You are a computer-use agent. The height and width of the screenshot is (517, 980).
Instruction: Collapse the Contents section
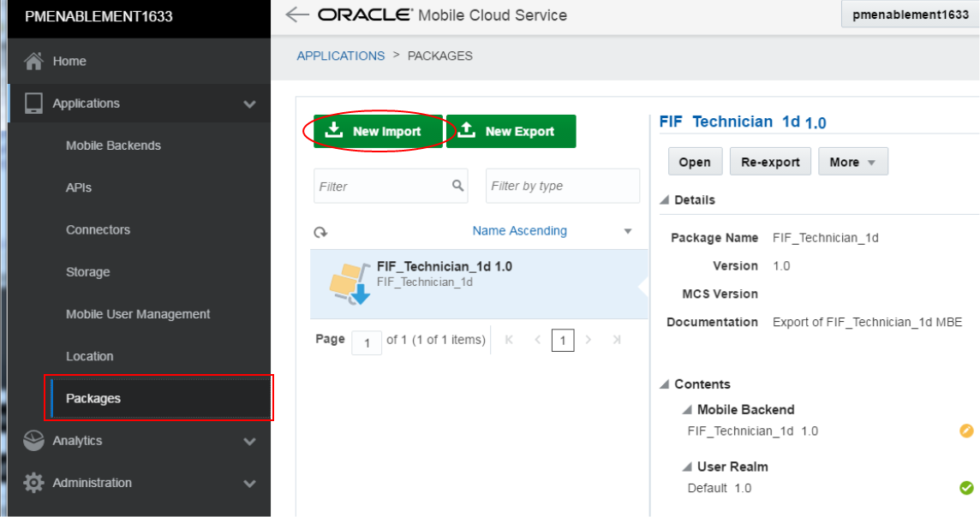click(x=665, y=384)
